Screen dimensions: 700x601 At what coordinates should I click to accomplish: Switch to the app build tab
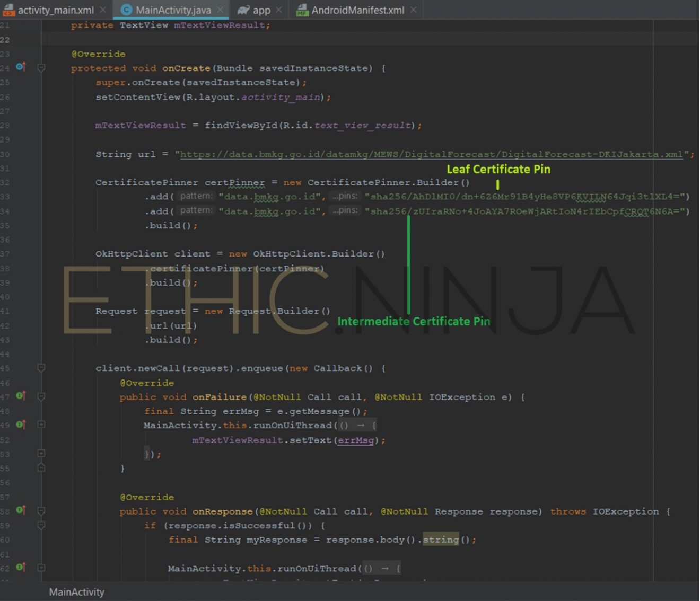point(261,10)
